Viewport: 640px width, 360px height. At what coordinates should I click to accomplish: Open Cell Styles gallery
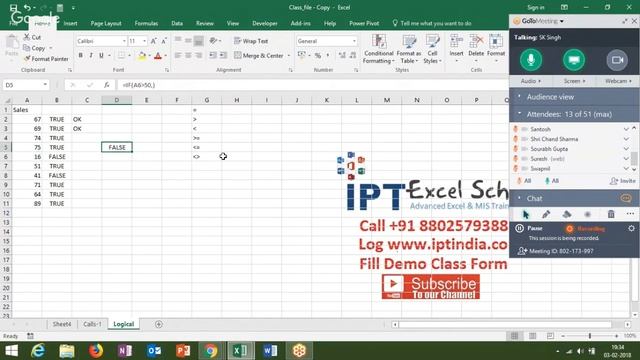[x=432, y=49]
